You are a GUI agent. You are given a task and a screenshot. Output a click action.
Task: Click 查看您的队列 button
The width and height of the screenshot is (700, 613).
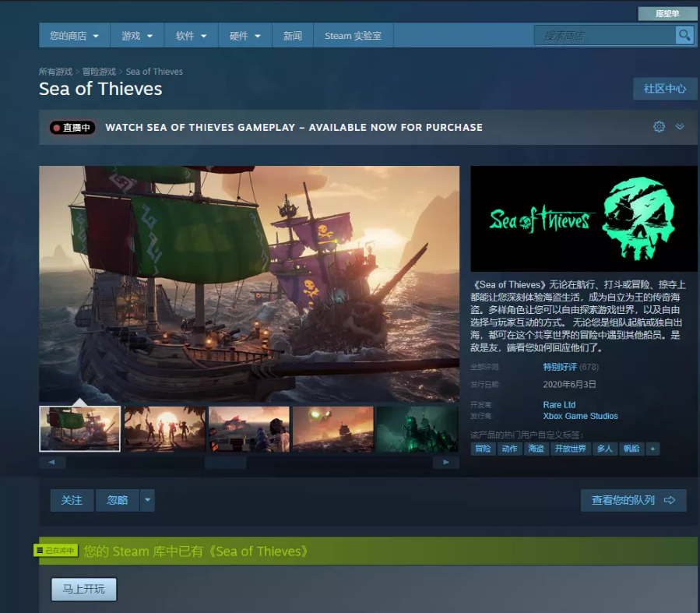(634, 500)
